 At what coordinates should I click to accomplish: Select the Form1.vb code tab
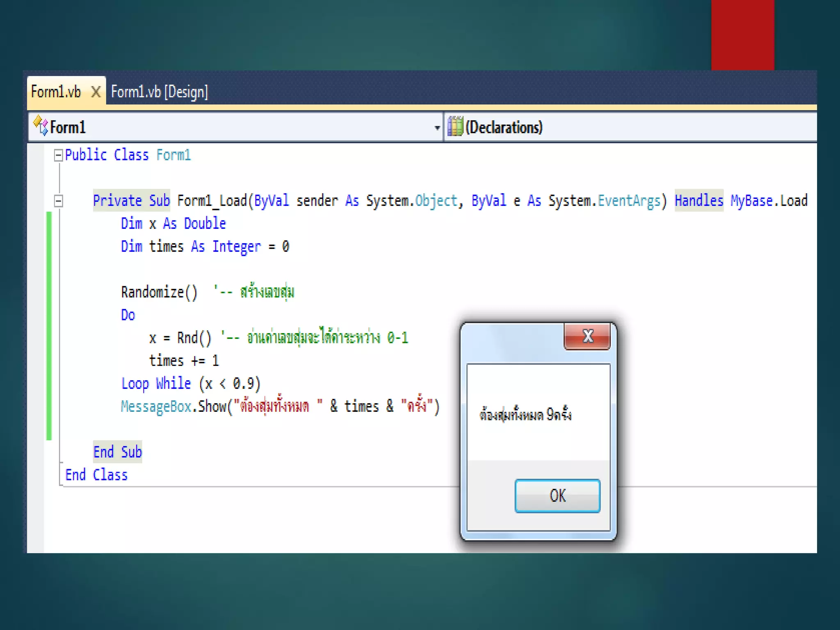pos(56,92)
